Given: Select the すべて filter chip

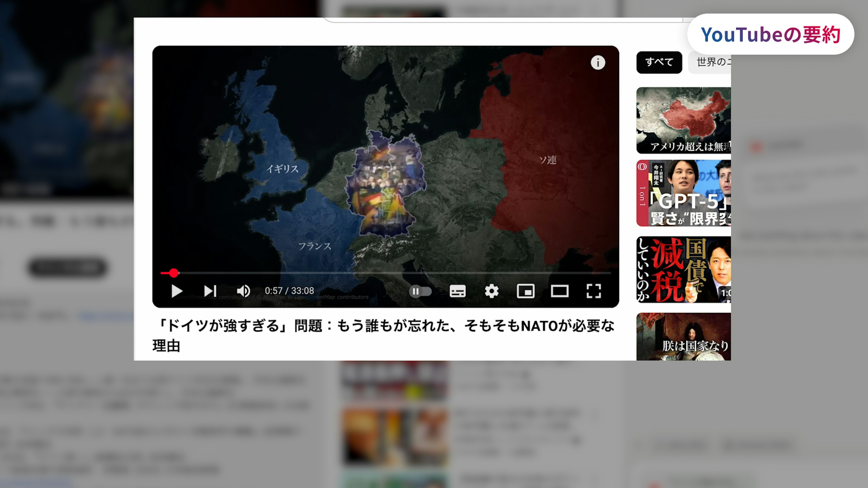Looking at the screenshot, I should pos(659,62).
